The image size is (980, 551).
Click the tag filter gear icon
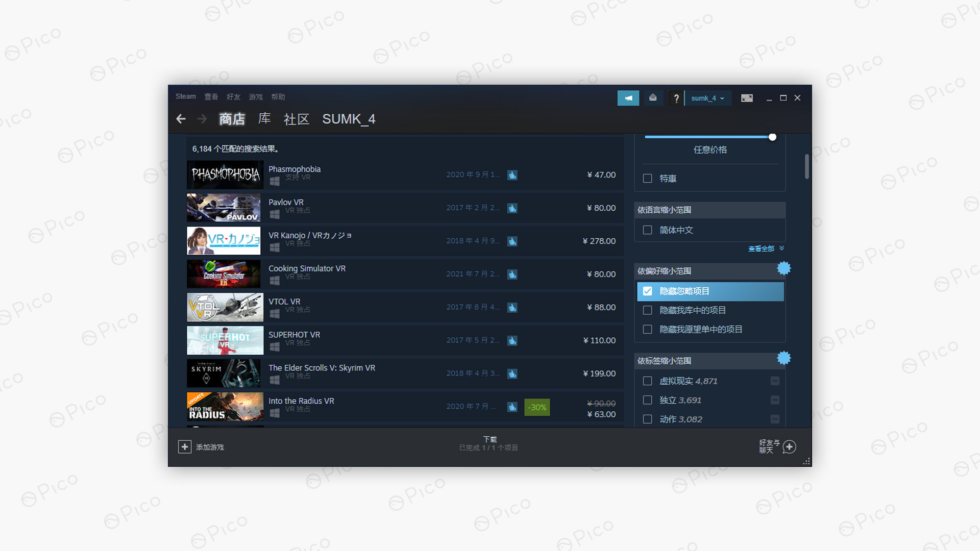[783, 358]
